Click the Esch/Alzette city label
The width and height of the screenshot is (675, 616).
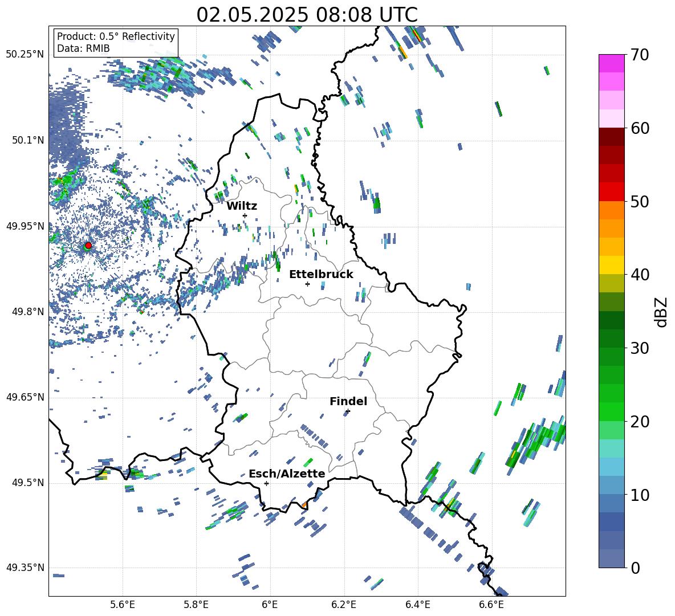(x=287, y=474)
